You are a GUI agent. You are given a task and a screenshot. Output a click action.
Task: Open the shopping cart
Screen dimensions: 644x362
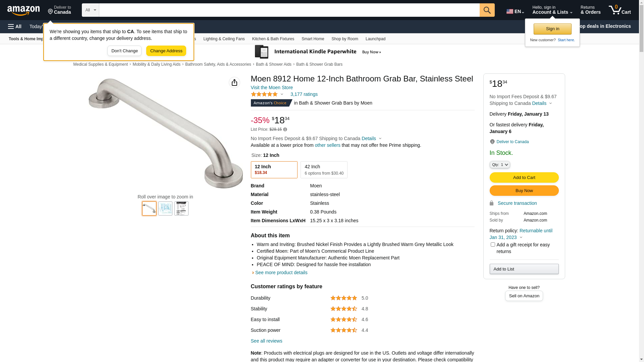click(620, 10)
